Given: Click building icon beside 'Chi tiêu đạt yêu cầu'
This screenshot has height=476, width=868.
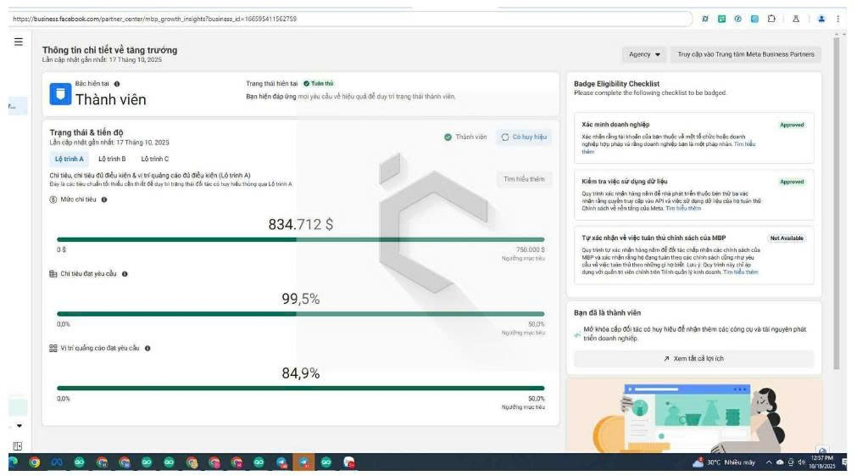Looking at the screenshot, I should click(53, 274).
